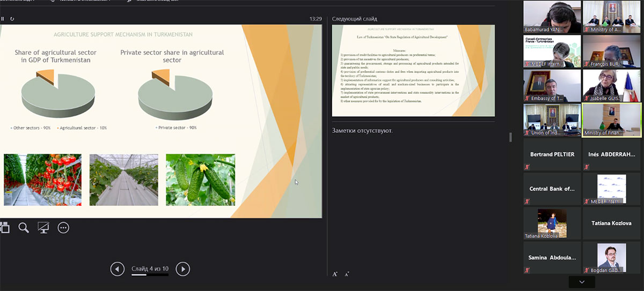Screen dimensions: 644x291
Task: Open the slide counter "Слайд 4 из 10"
Action: [150, 268]
